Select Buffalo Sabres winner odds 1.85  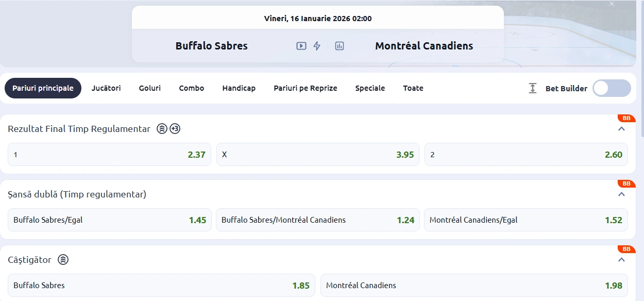[x=161, y=285]
